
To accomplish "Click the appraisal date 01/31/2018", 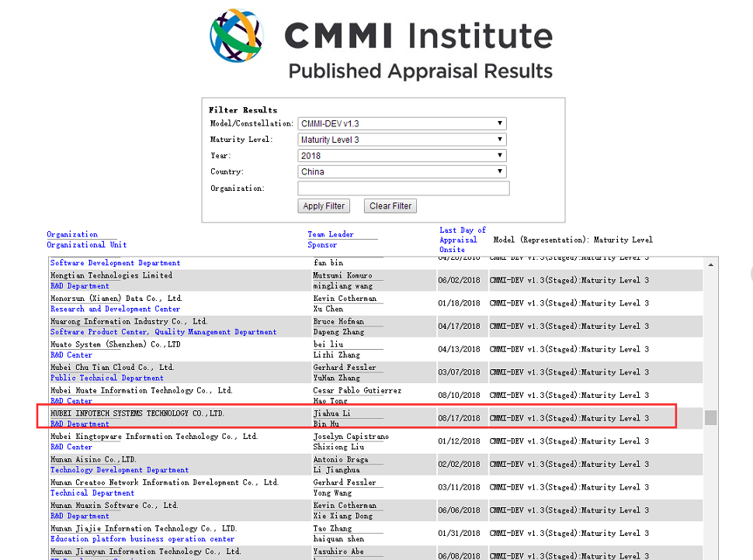I will pos(459,534).
